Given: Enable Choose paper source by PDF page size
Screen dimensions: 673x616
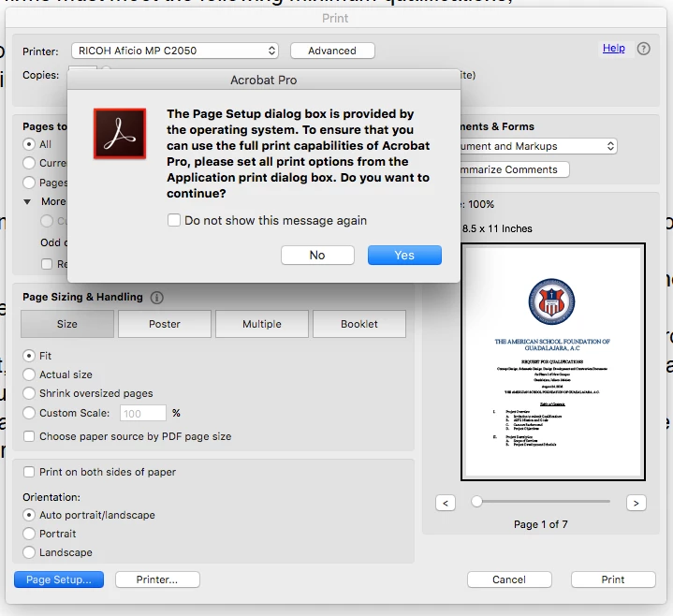Looking at the screenshot, I should coord(29,436).
